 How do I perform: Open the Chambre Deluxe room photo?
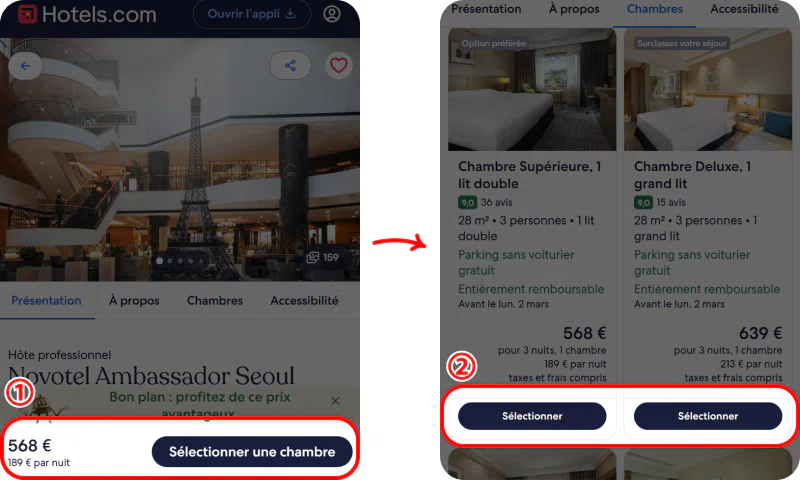708,90
